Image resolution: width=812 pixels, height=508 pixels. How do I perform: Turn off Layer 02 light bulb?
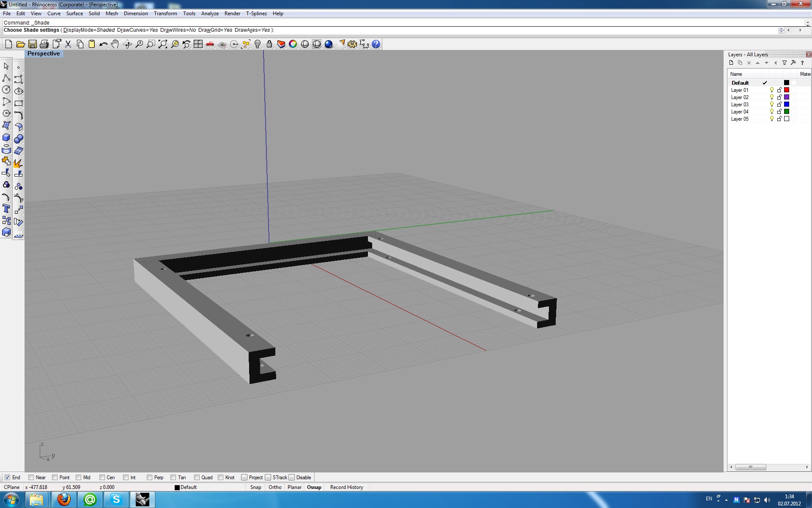(x=772, y=97)
